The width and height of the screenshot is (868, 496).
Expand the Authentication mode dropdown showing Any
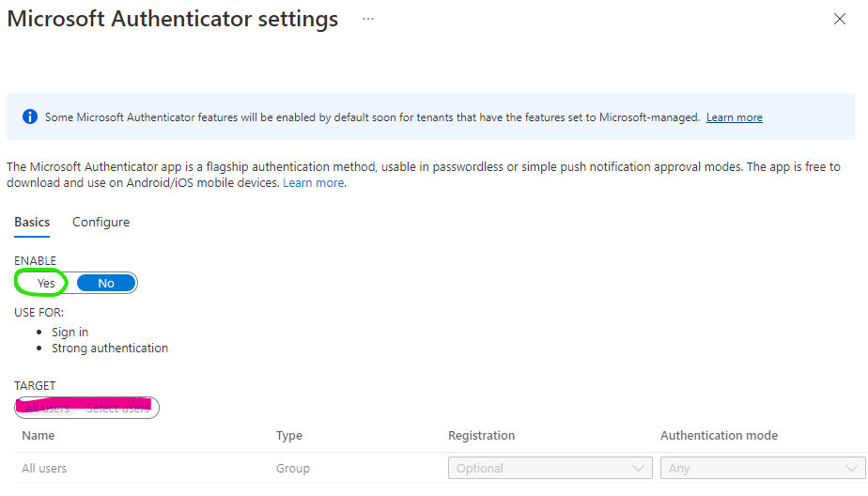click(763, 468)
